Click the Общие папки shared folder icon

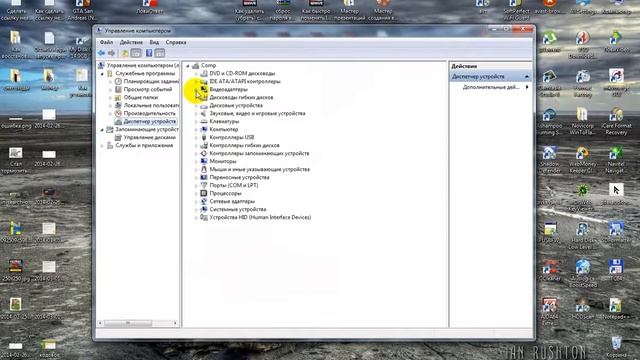118,97
